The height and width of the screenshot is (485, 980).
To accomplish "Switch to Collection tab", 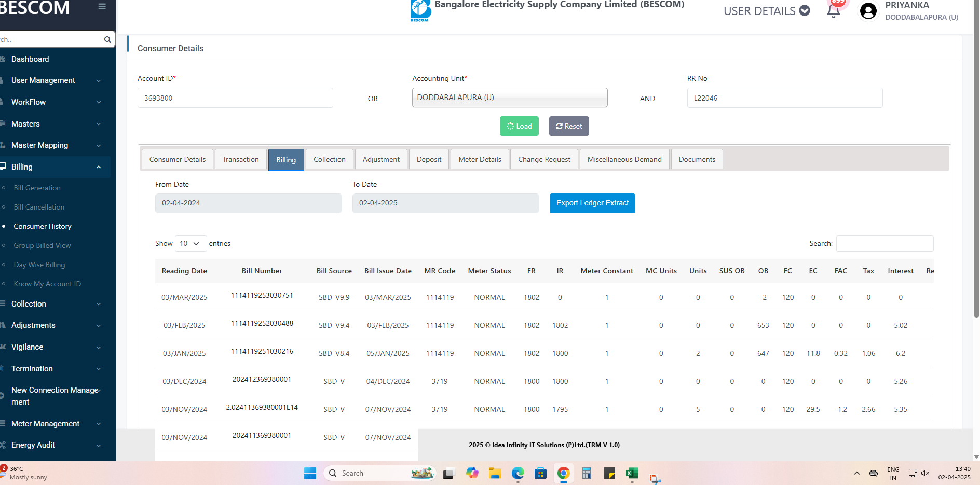I will 330,159.
